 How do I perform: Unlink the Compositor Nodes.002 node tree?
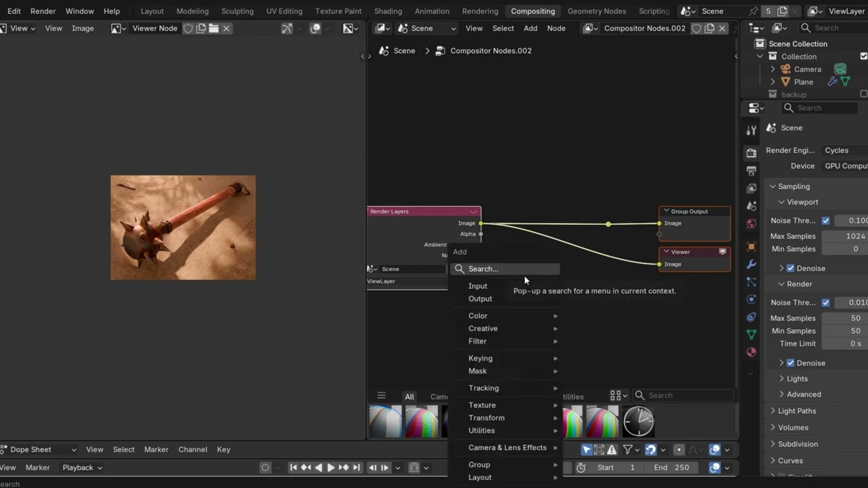pos(722,28)
